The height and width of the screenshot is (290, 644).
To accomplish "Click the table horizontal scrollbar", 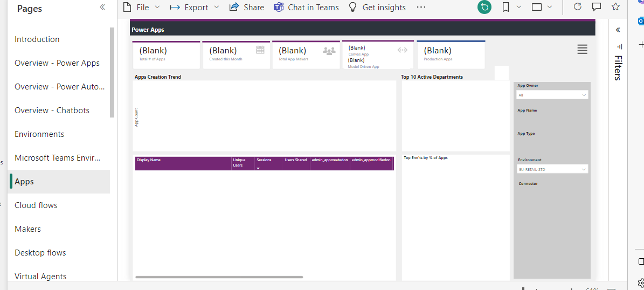I will pyautogui.click(x=219, y=277).
